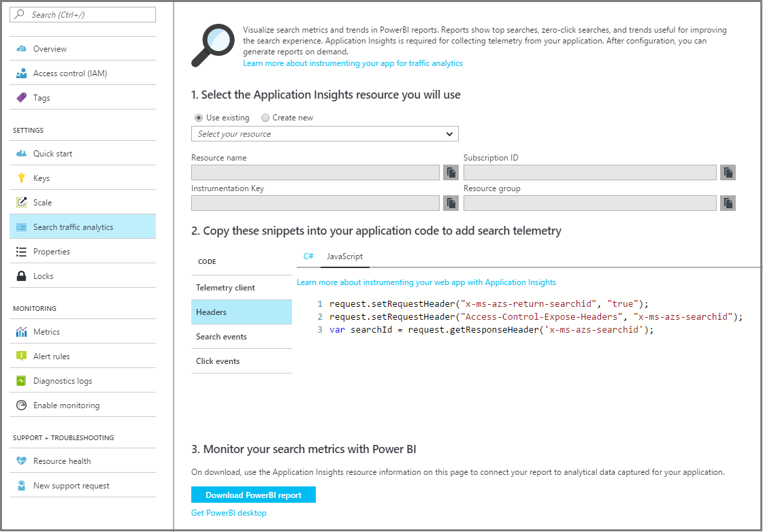Select the Use existing radio button
The height and width of the screenshot is (532, 763).
point(199,118)
